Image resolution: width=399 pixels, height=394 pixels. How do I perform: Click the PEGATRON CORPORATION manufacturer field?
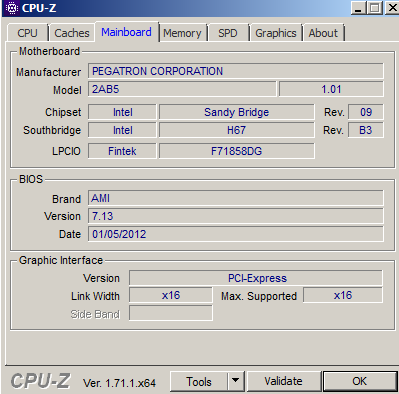click(236, 71)
